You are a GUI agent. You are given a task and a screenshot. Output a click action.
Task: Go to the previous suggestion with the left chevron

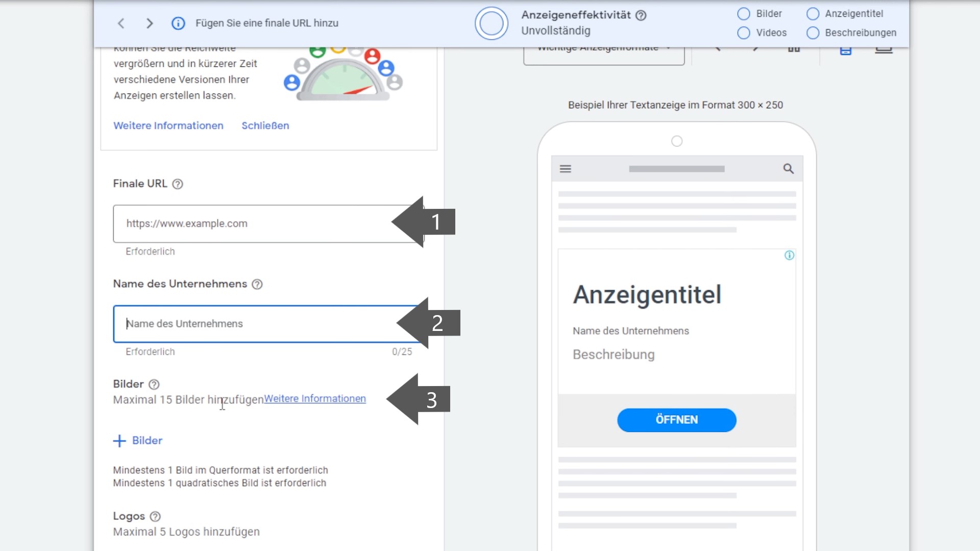(121, 23)
